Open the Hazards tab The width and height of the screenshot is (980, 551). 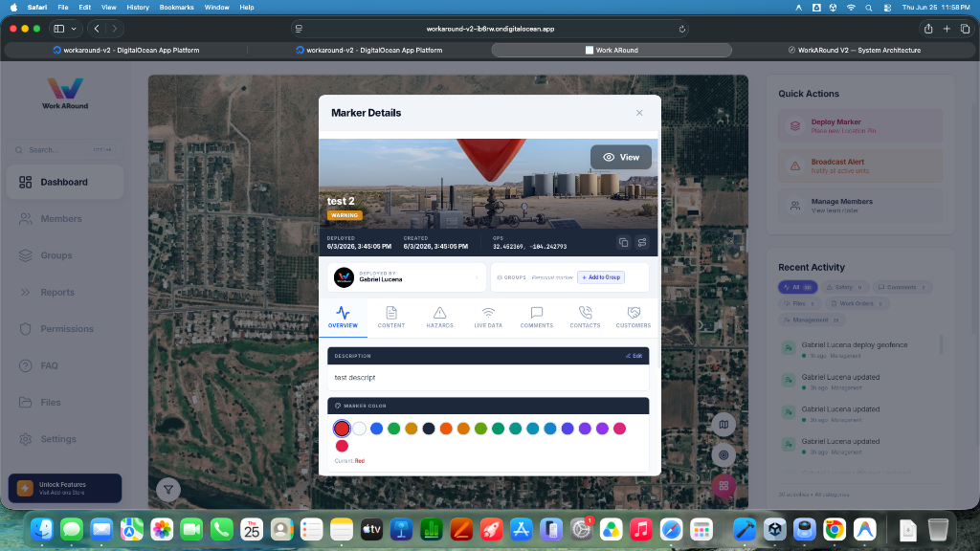point(439,318)
